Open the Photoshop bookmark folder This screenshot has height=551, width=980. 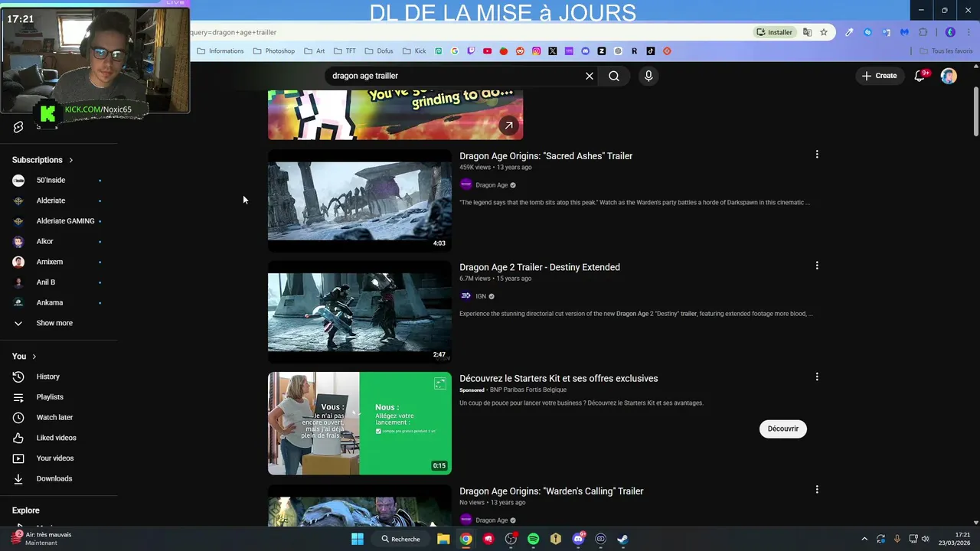point(273,51)
